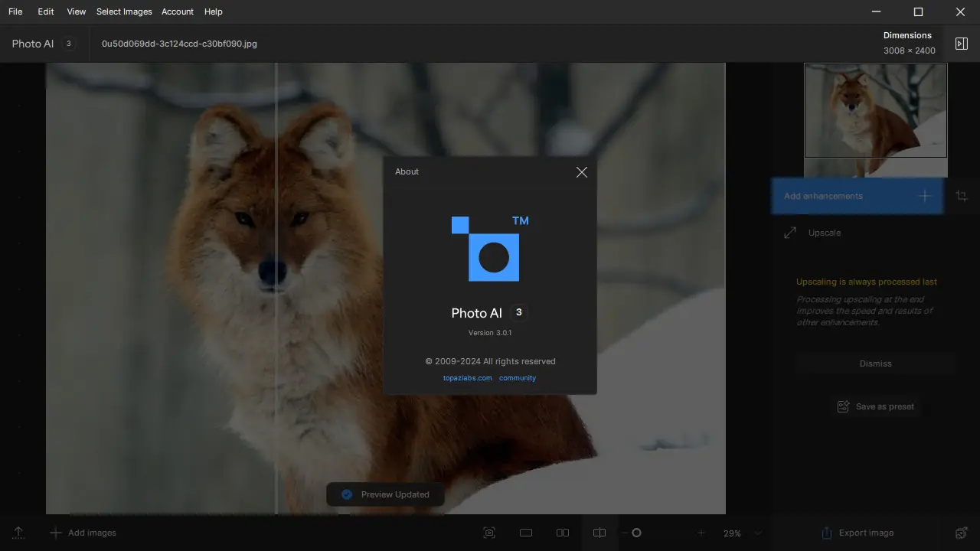Click the Export image button
This screenshot has height=551, width=980.
[x=857, y=533]
